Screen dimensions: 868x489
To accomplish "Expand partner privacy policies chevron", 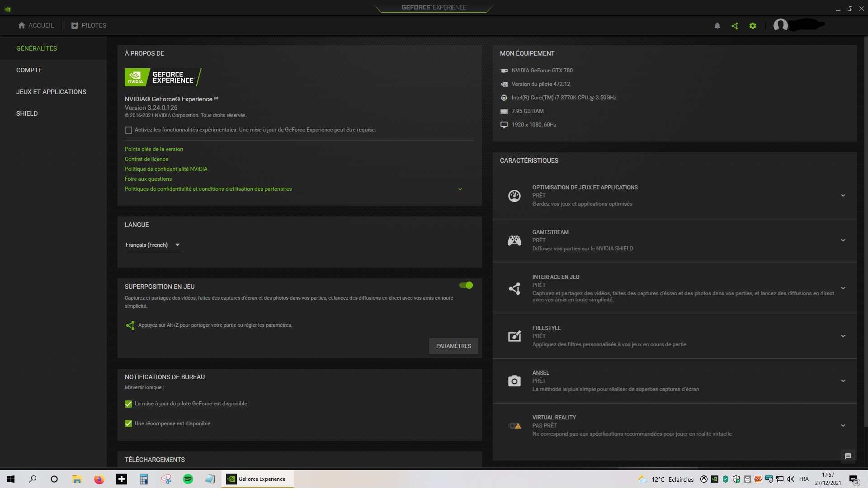I will click(x=460, y=189).
